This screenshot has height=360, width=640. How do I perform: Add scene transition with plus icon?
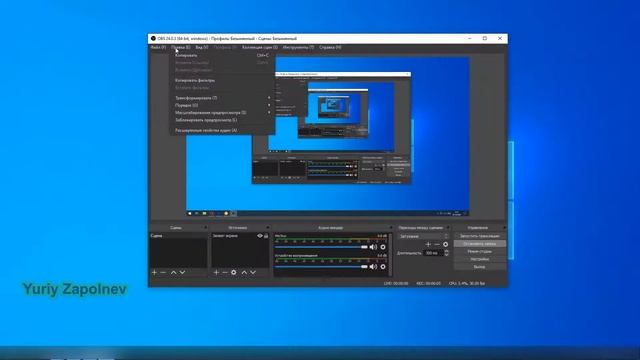point(428,244)
